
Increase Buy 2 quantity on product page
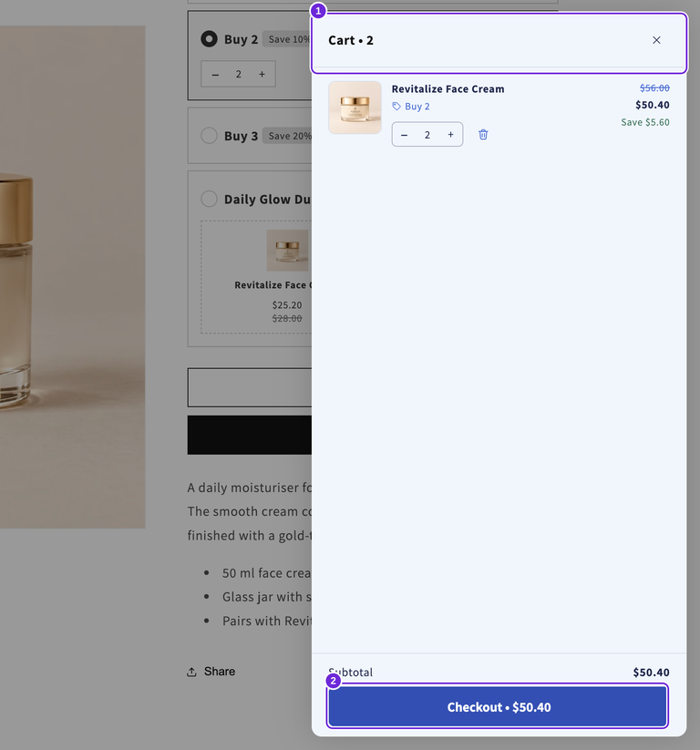262,74
